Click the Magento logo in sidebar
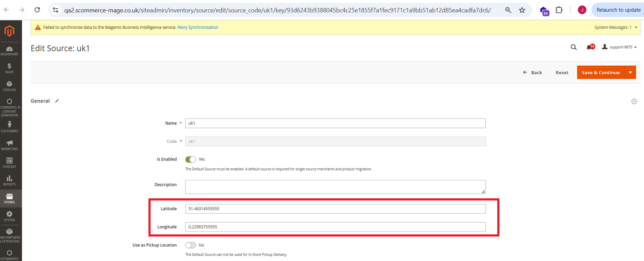Screen dimensions: 644x261 (x=9, y=31)
